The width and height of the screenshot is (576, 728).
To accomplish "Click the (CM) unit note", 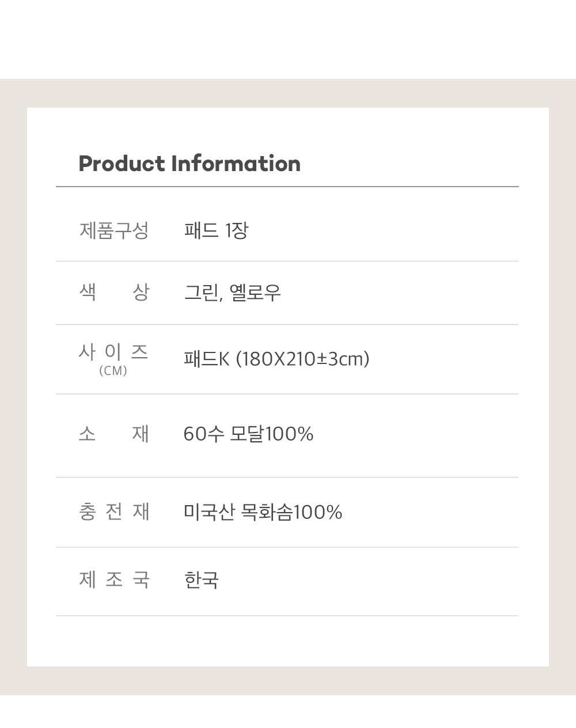I will click(x=113, y=371).
